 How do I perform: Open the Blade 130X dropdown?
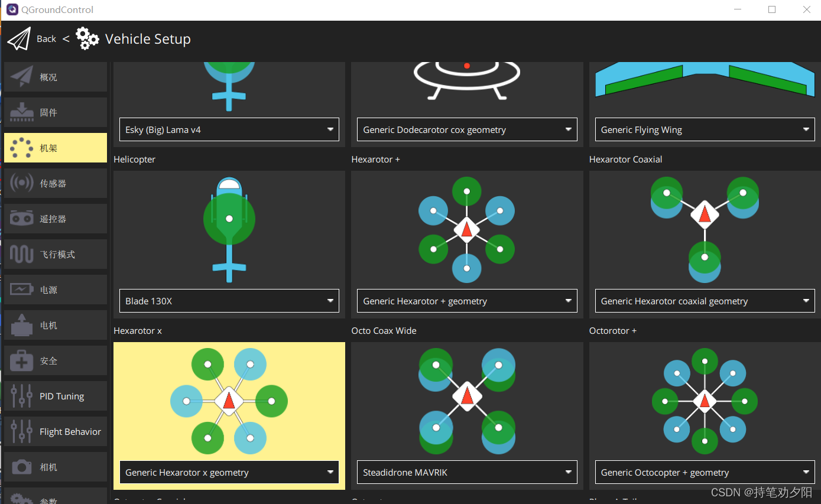pos(229,301)
